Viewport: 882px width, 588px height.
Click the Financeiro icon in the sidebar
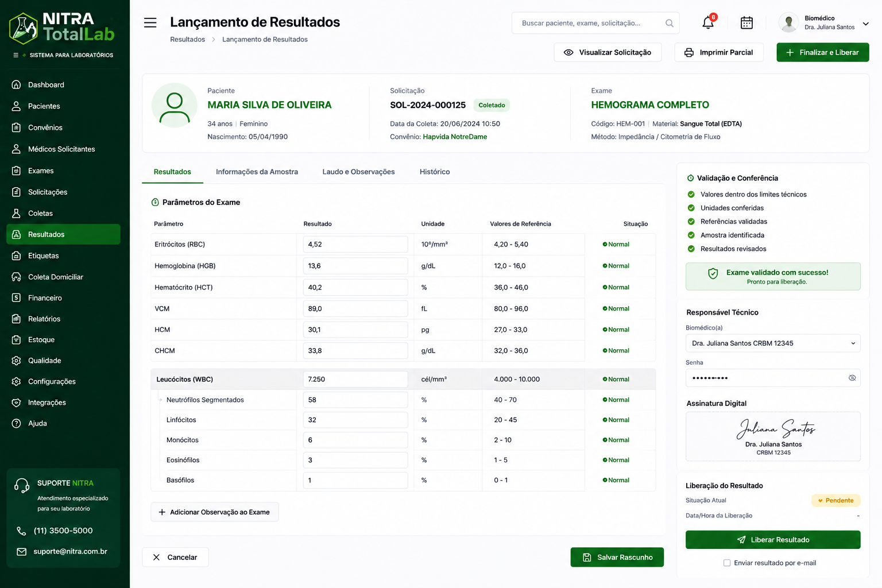17,298
